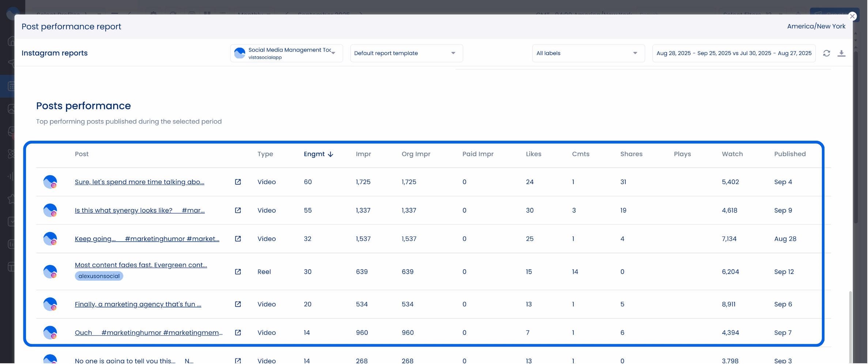Open external link for "Sure, let's spend more time" post

pos(238,182)
